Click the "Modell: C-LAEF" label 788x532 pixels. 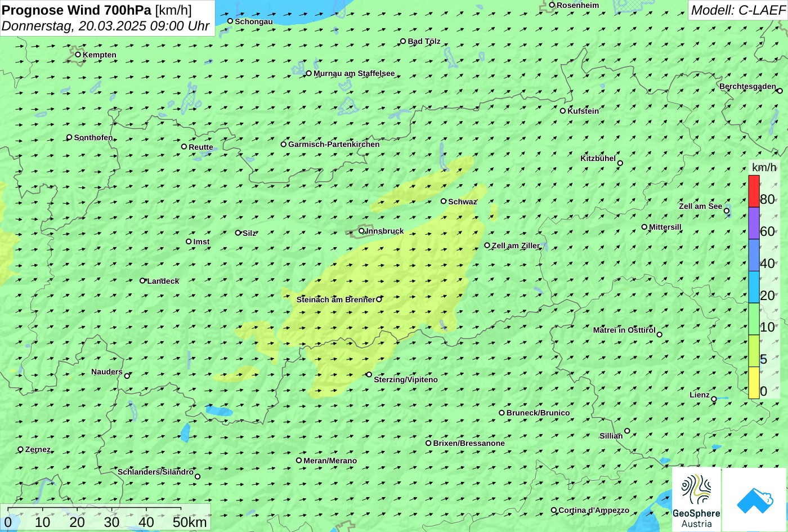tap(737, 10)
